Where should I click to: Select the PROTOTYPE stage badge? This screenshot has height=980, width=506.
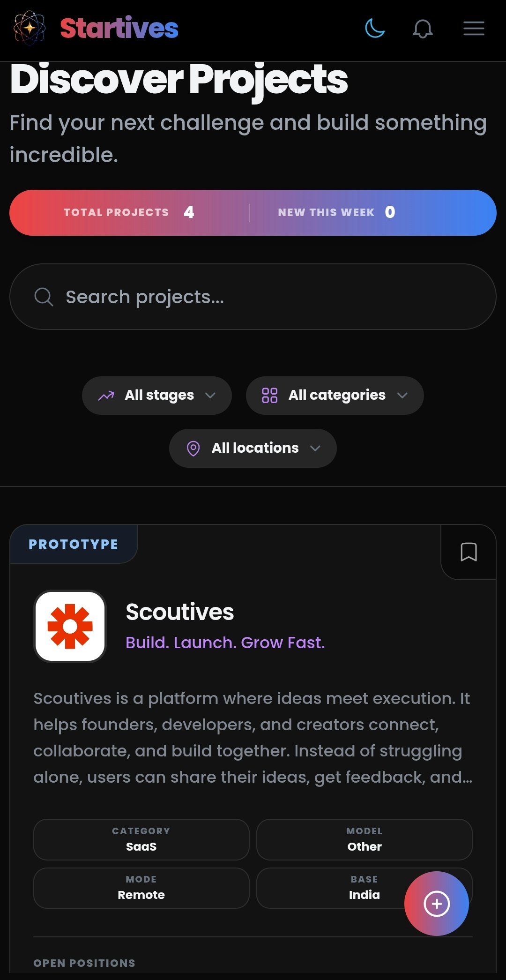tap(74, 544)
